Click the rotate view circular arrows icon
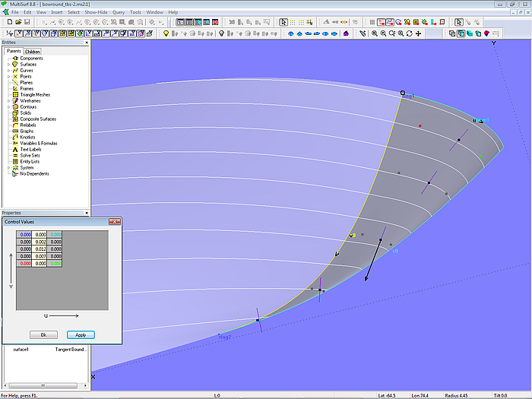Screen dimensions: 532x399 click(x=410, y=33)
